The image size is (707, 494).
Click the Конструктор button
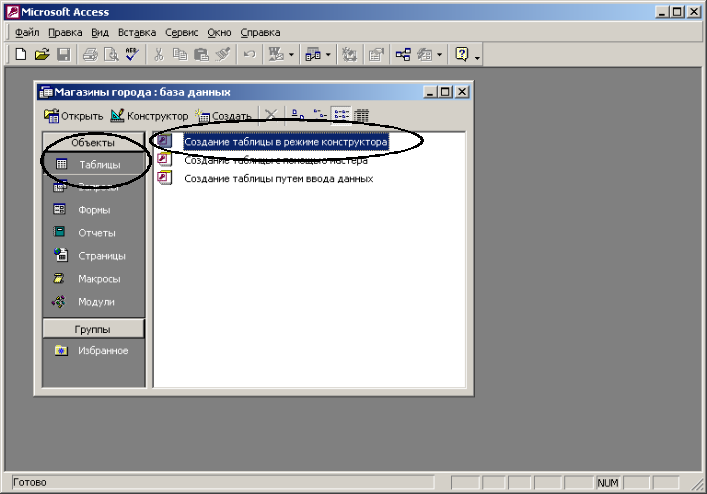(x=149, y=116)
